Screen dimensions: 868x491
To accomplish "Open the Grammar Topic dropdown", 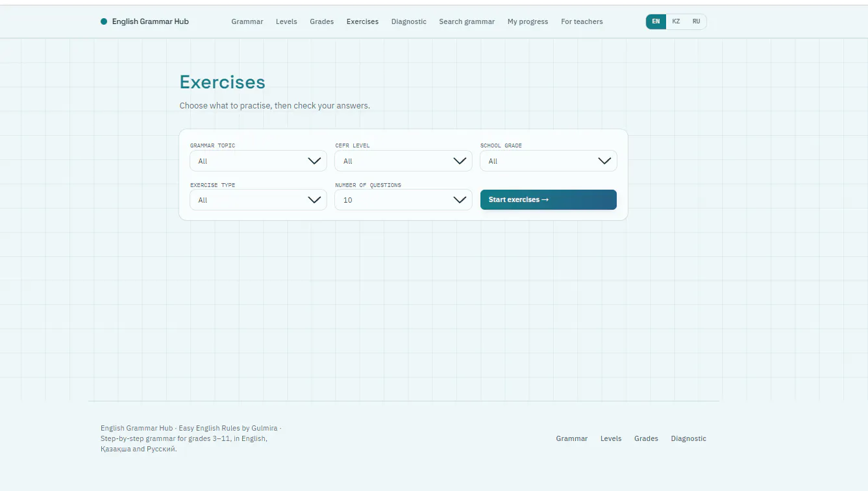I will point(258,161).
